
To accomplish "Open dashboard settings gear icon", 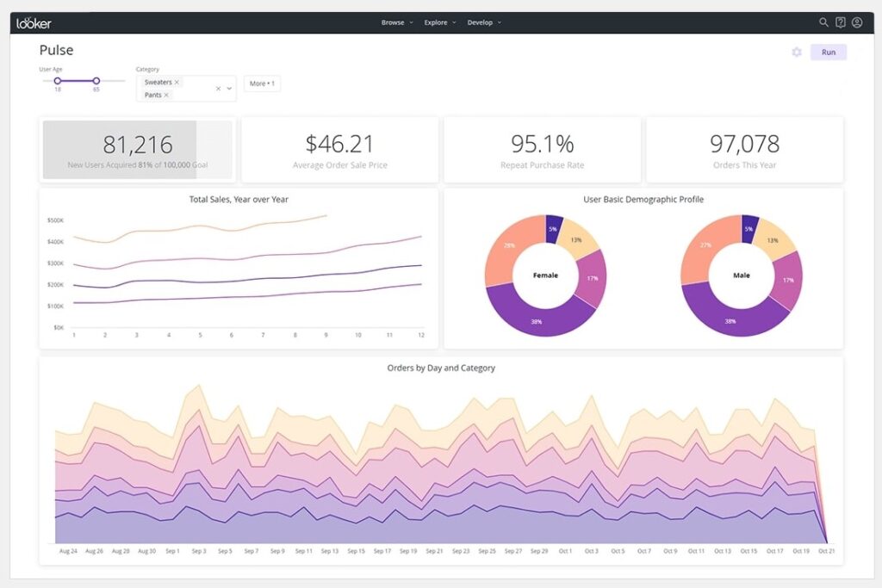I will (797, 53).
